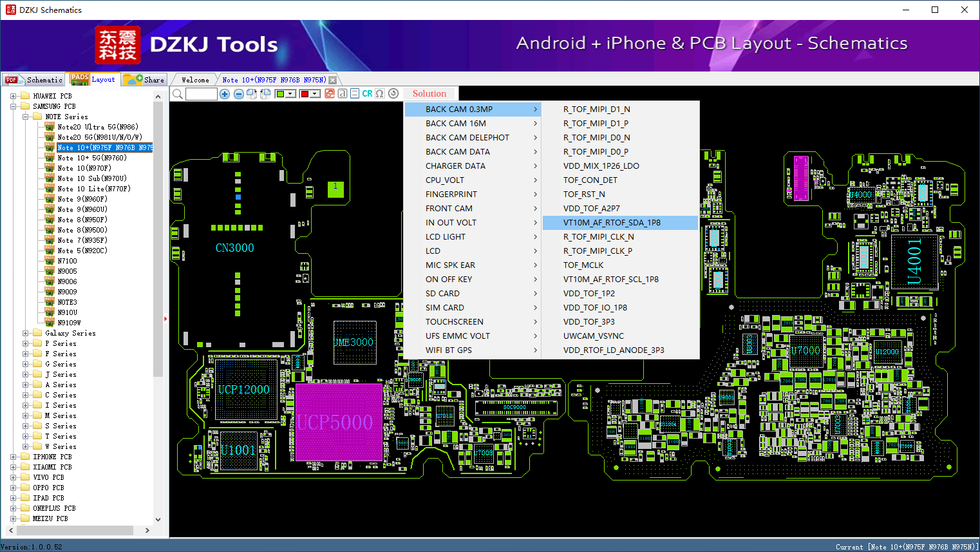Click the red color swatch

click(305, 94)
